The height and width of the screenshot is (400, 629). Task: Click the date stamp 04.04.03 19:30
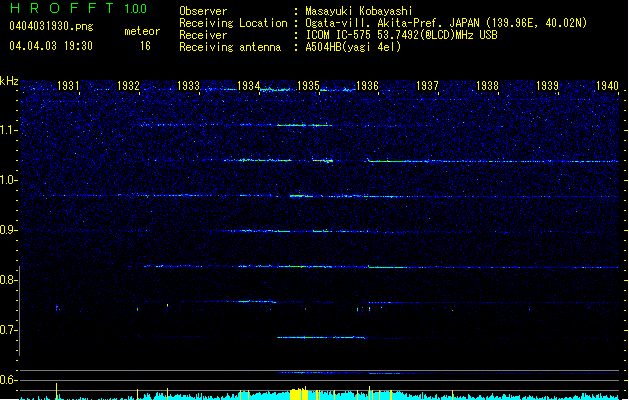point(51,46)
